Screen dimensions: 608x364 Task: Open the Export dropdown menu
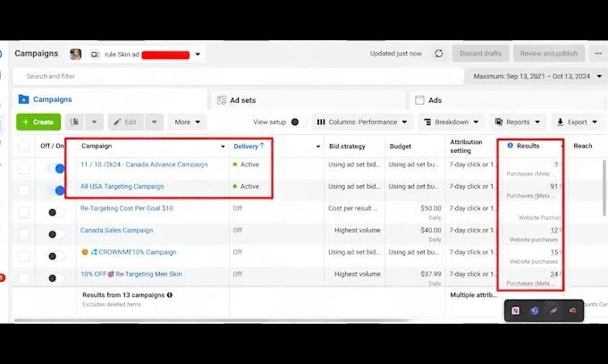[576, 123]
